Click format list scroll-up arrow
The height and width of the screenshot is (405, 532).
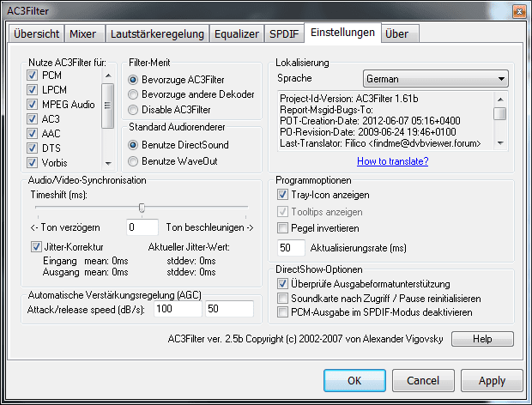(x=108, y=76)
